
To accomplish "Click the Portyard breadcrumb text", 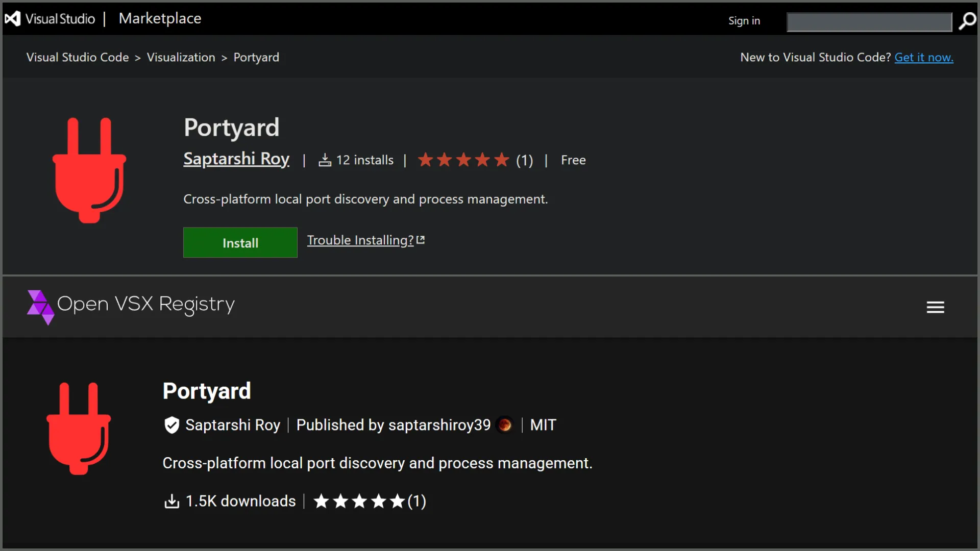I will [256, 58].
